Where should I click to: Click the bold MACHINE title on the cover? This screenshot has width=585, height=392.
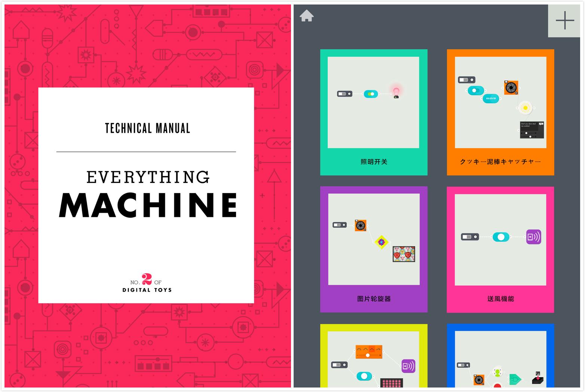point(148,205)
